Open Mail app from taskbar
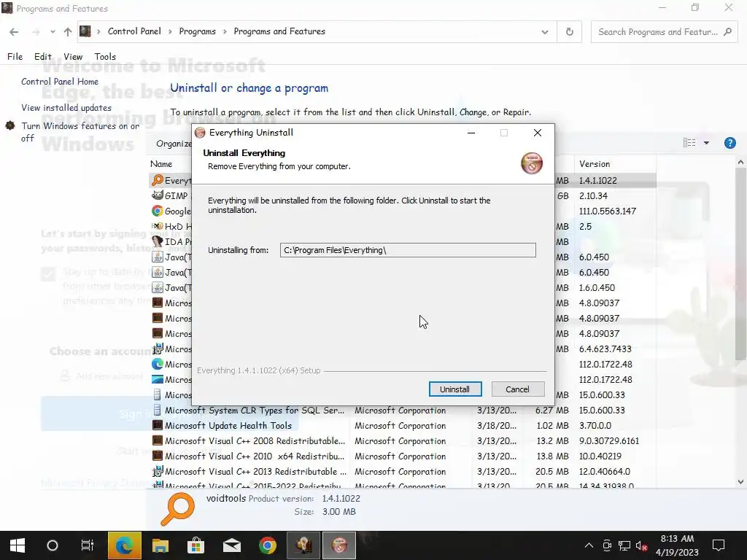Image resolution: width=747 pixels, height=560 pixels. 232,545
